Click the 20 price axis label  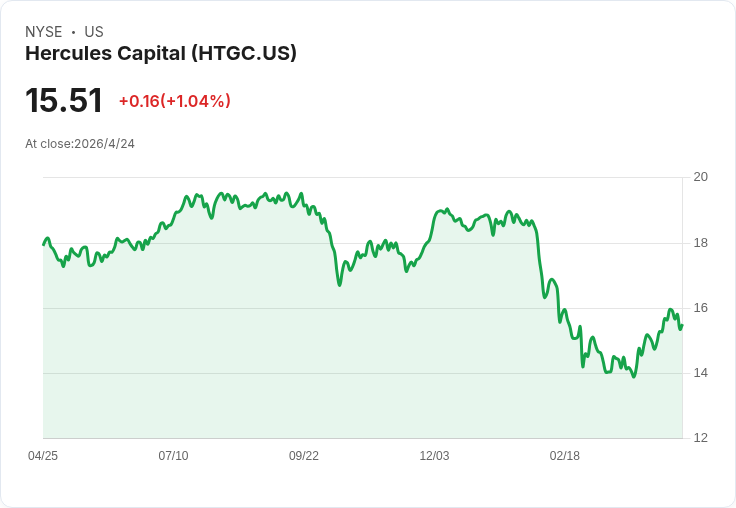(700, 177)
